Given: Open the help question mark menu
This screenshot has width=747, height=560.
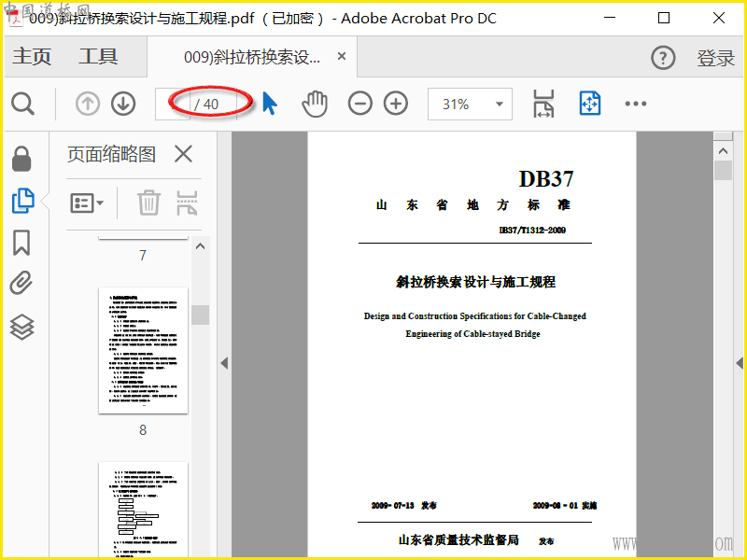Looking at the screenshot, I should tap(663, 58).
